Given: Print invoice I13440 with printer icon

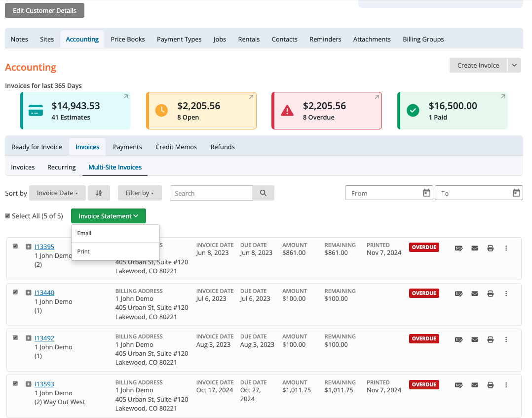Looking at the screenshot, I should [490, 293].
